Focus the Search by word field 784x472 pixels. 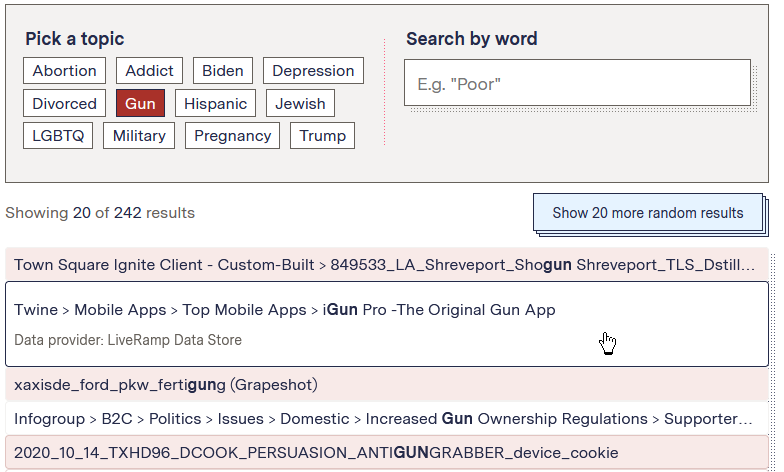[578, 83]
